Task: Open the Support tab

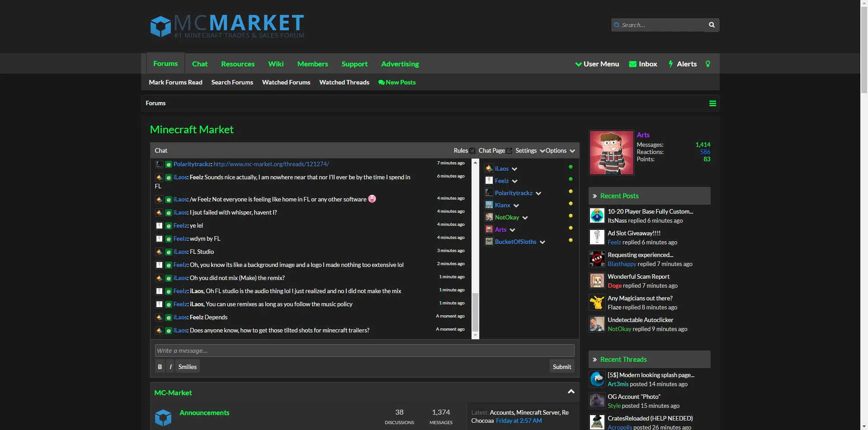Action: tap(354, 64)
